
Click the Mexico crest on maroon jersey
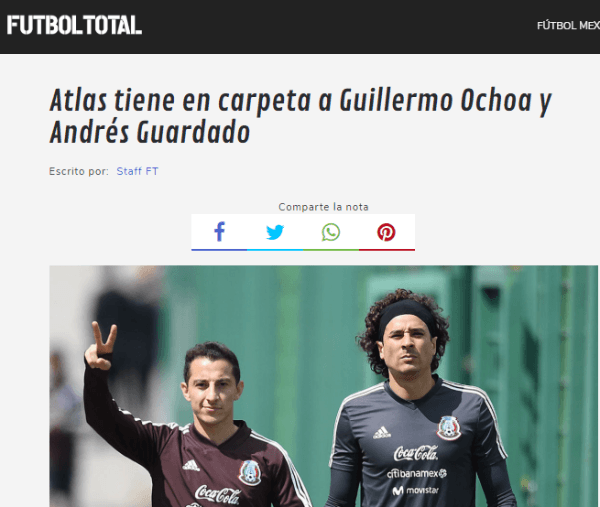click(250, 473)
